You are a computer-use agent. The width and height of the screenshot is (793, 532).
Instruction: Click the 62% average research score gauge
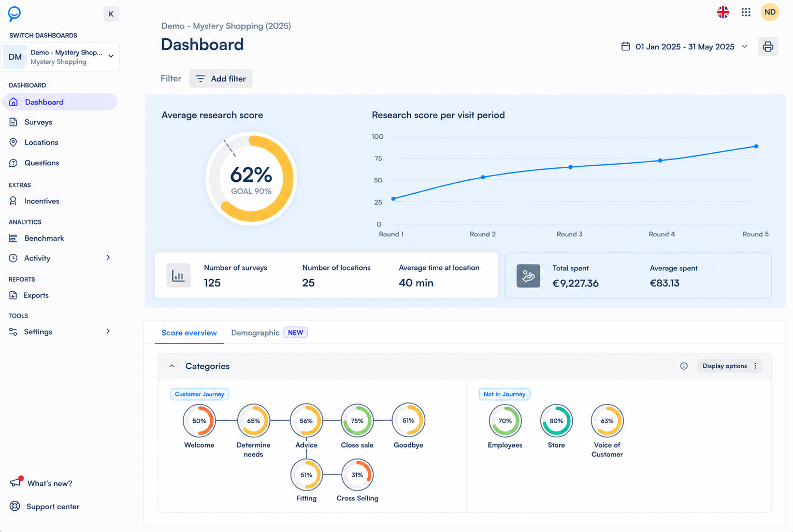click(251, 178)
